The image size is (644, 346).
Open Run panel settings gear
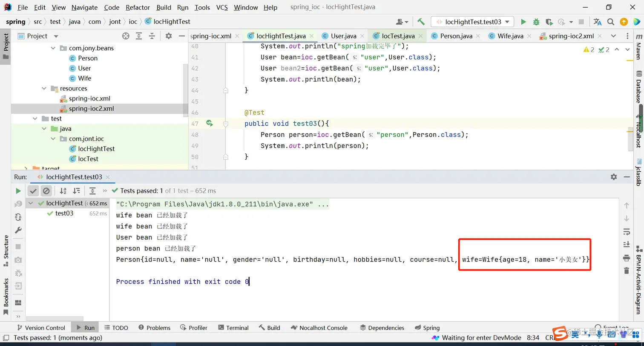pos(613,177)
